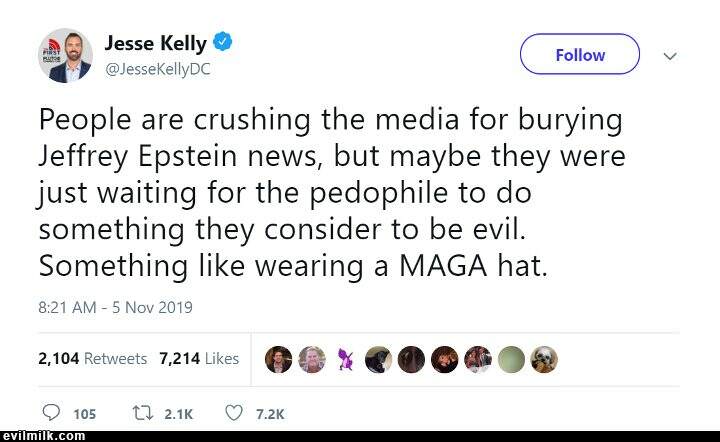This screenshot has width=720, height=442.
Task: Expand the tweet options chevron menu
Action: pyautogui.click(x=671, y=56)
